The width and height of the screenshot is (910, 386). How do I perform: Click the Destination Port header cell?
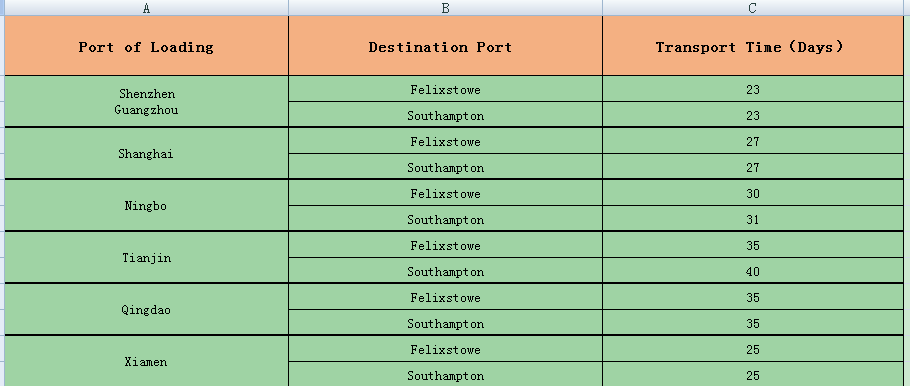[445, 46]
